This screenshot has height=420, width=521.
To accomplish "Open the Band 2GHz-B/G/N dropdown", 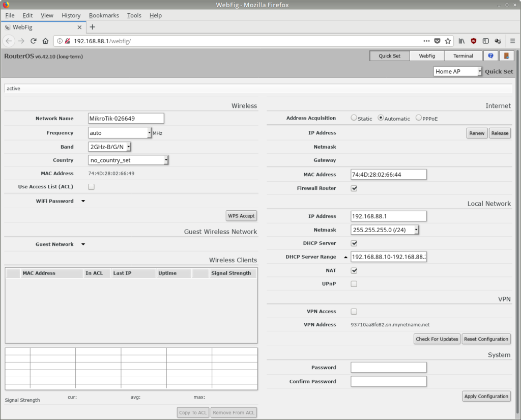I will (110, 147).
